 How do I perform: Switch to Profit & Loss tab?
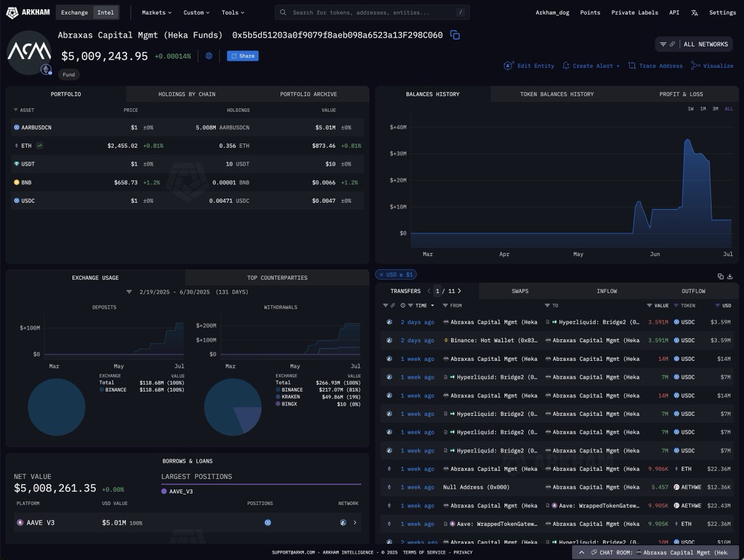pyautogui.click(x=681, y=94)
